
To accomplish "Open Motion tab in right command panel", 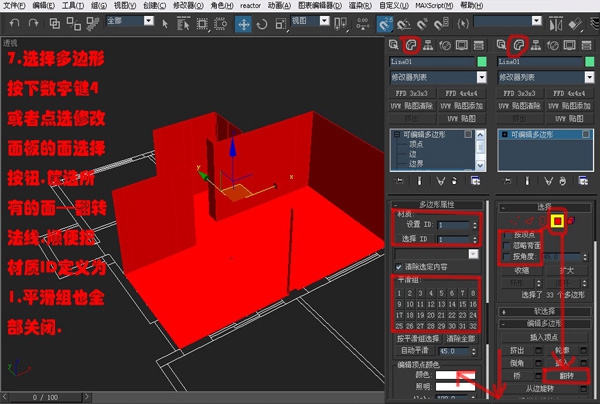I will click(x=553, y=46).
